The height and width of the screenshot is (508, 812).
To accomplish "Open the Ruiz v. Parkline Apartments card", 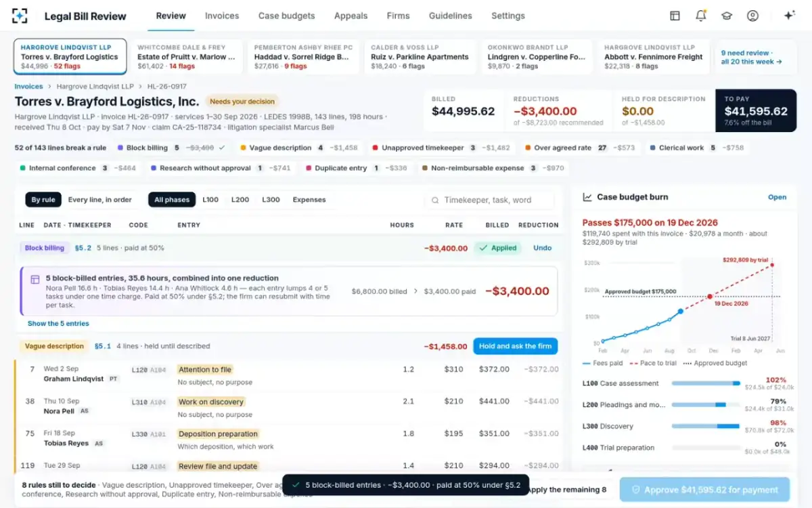I will click(420, 57).
